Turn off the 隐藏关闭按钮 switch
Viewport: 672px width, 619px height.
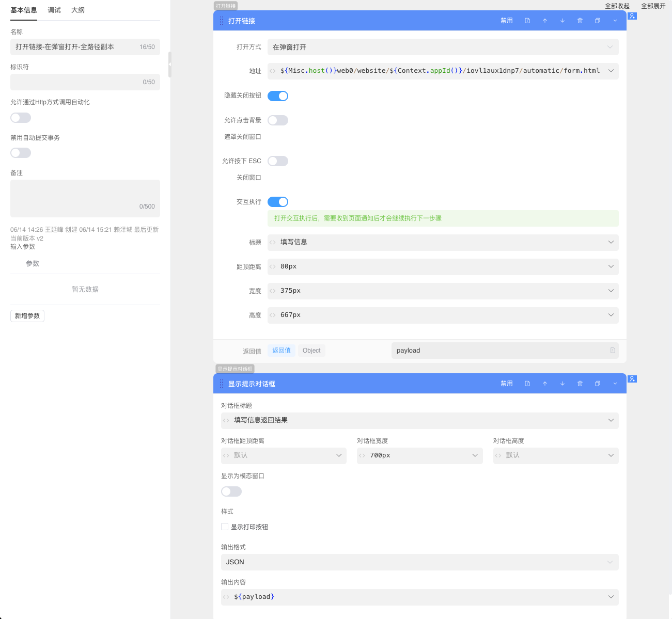(x=278, y=96)
